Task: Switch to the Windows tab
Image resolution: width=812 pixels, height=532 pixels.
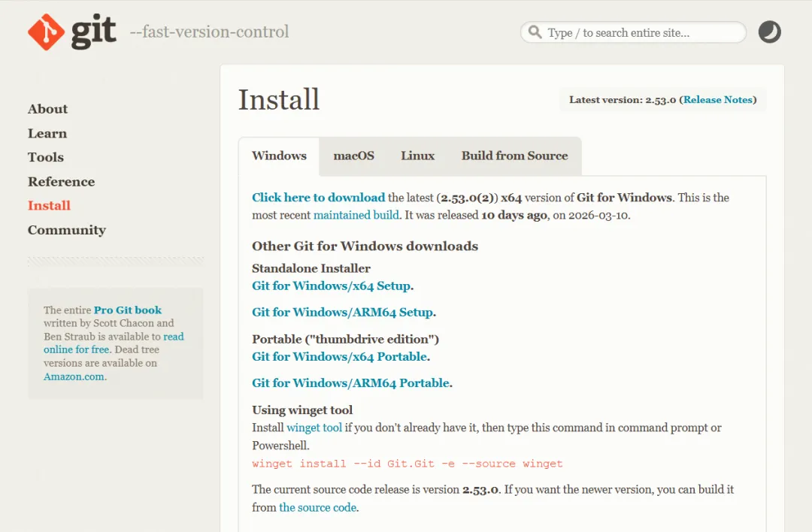Action: (x=279, y=156)
